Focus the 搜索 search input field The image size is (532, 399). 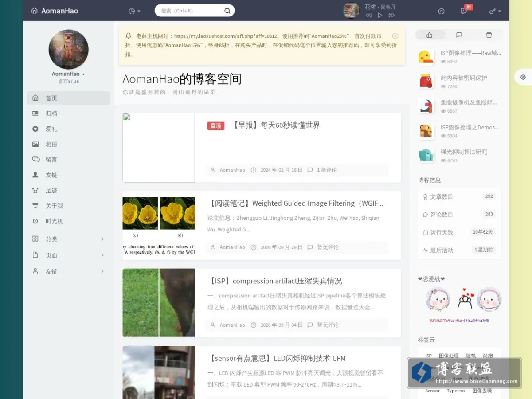[190, 11]
